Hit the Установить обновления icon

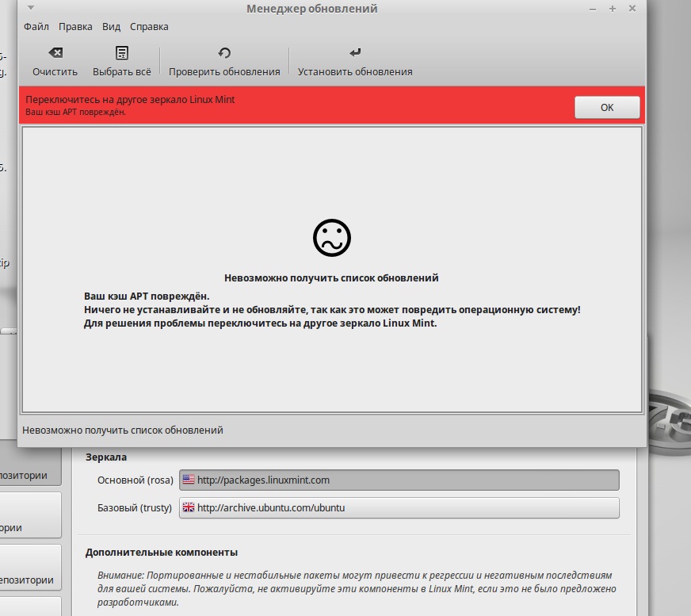coord(355,53)
